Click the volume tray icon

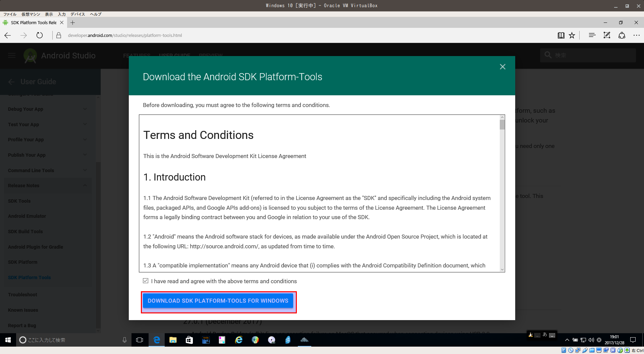tap(591, 340)
